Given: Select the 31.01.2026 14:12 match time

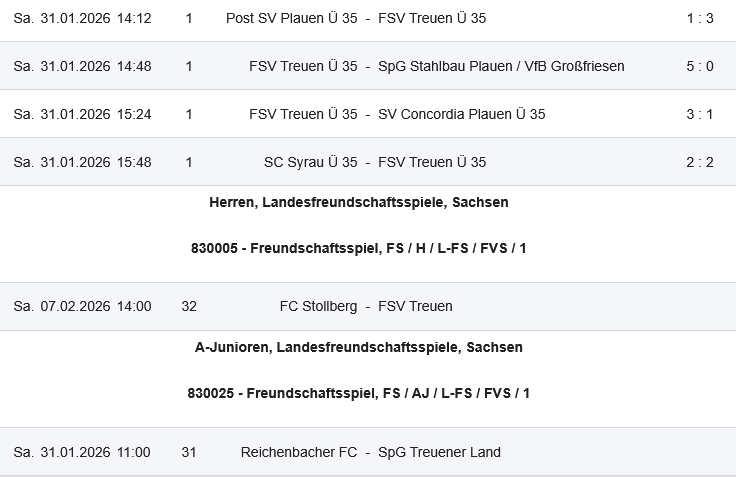Looking at the screenshot, I should pos(83,18).
